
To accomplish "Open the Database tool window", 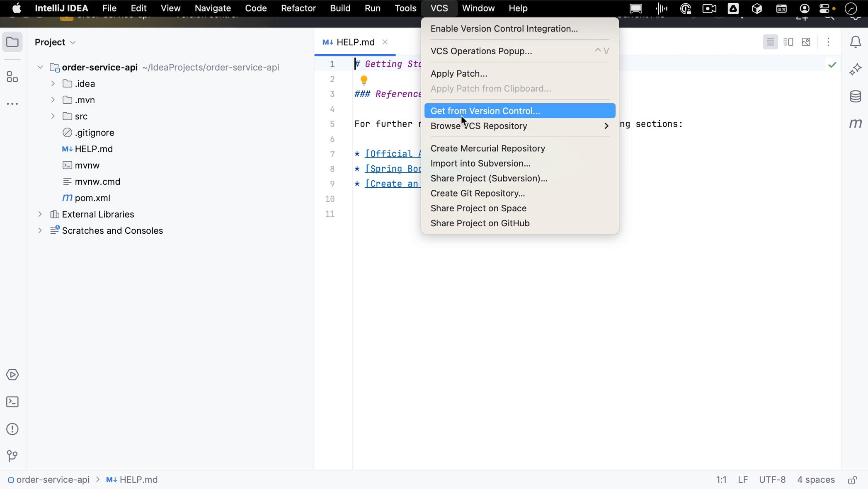I will coord(855,97).
